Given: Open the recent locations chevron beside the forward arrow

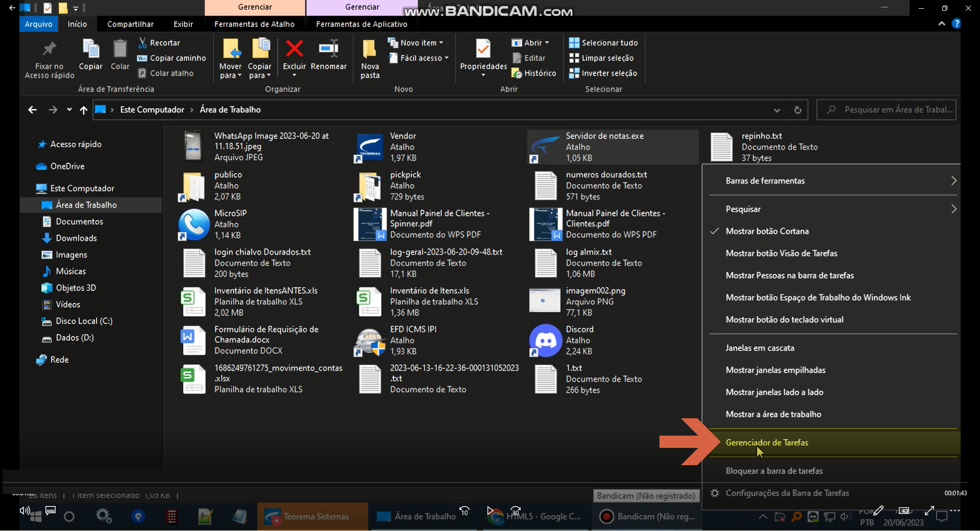Looking at the screenshot, I should click(69, 109).
